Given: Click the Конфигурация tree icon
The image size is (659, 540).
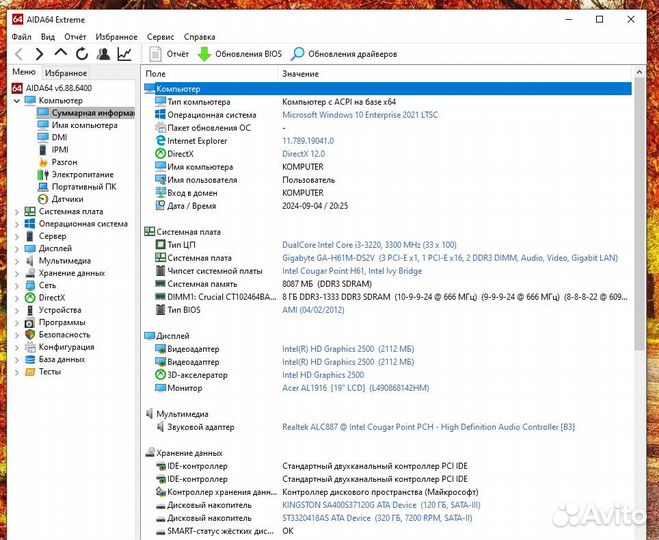Looking at the screenshot, I should pos(30,347).
